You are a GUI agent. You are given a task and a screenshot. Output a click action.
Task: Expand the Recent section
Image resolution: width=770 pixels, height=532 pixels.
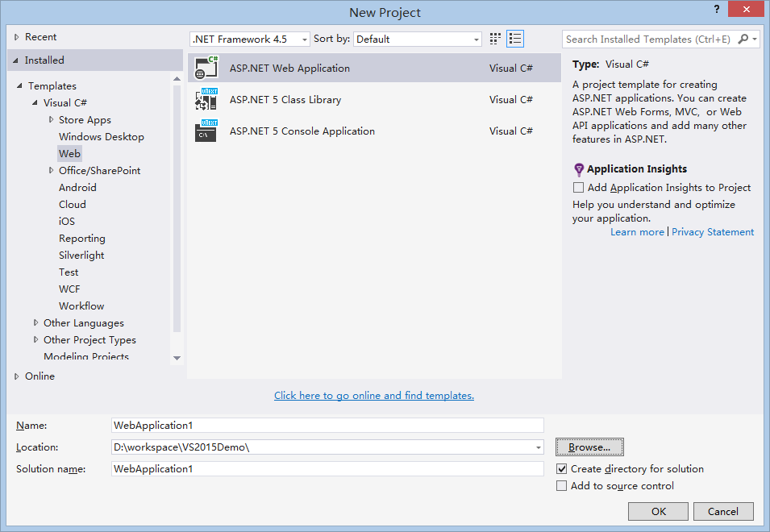(16, 37)
